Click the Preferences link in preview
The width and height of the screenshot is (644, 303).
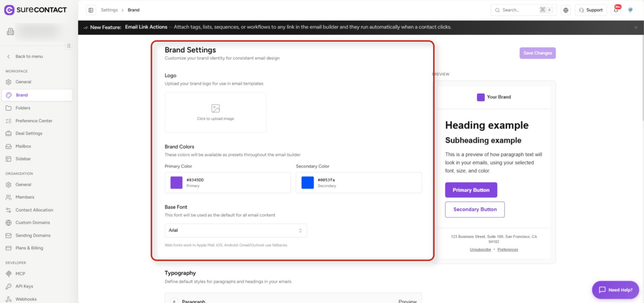(508, 250)
